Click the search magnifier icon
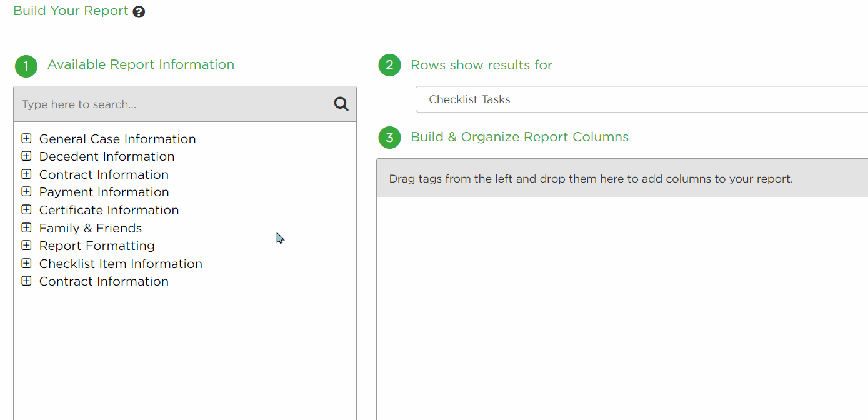The height and width of the screenshot is (420, 868). pyautogui.click(x=341, y=104)
